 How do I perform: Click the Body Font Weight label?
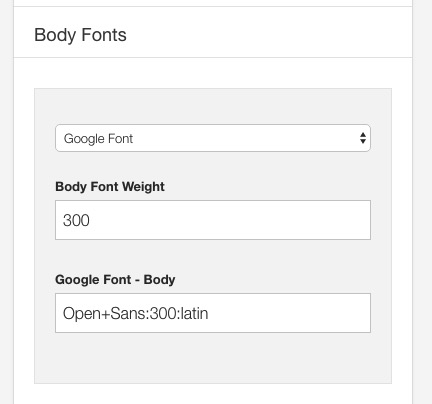click(110, 187)
